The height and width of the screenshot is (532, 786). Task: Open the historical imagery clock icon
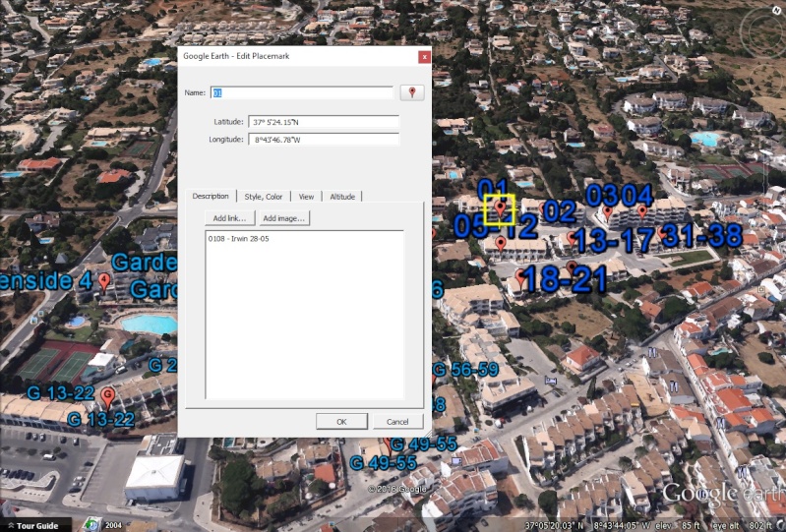point(91,524)
